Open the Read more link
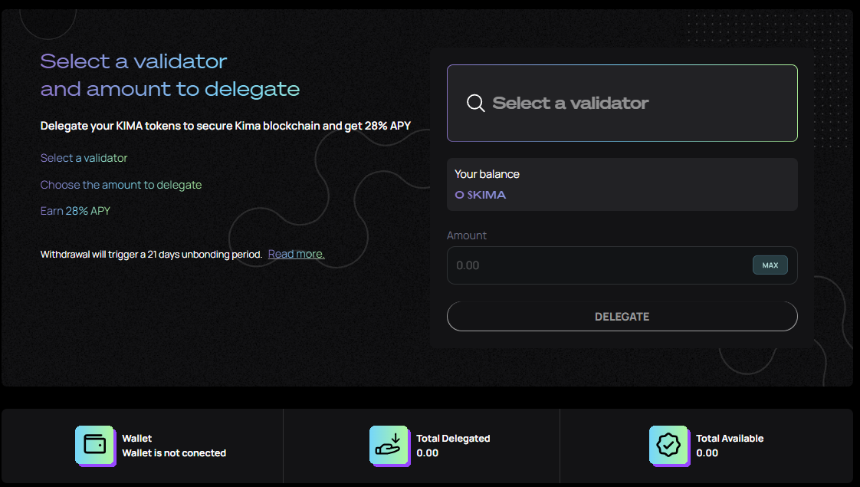Screen dimensions: 860x487 coord(296,254)
